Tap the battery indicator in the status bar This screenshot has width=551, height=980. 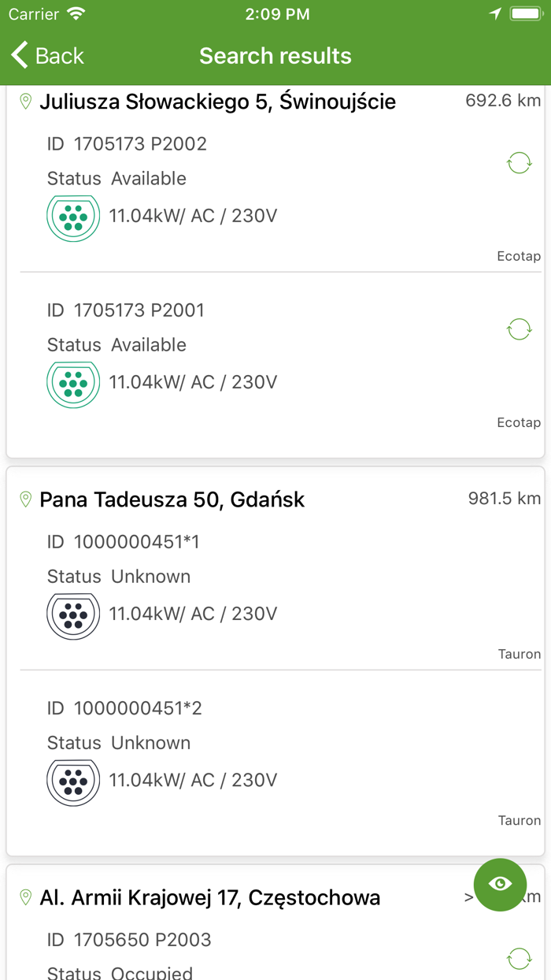tap(524, 13)
